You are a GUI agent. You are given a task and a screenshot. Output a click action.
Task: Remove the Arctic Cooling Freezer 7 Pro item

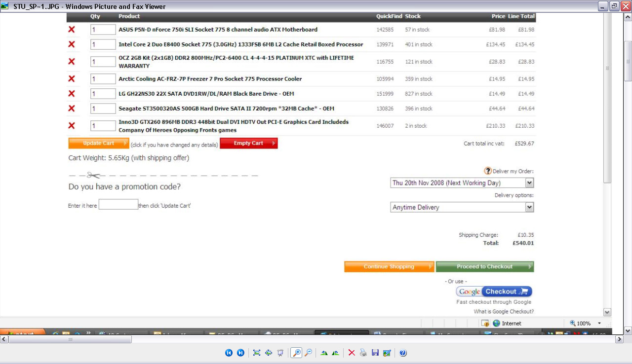[72, 79]
